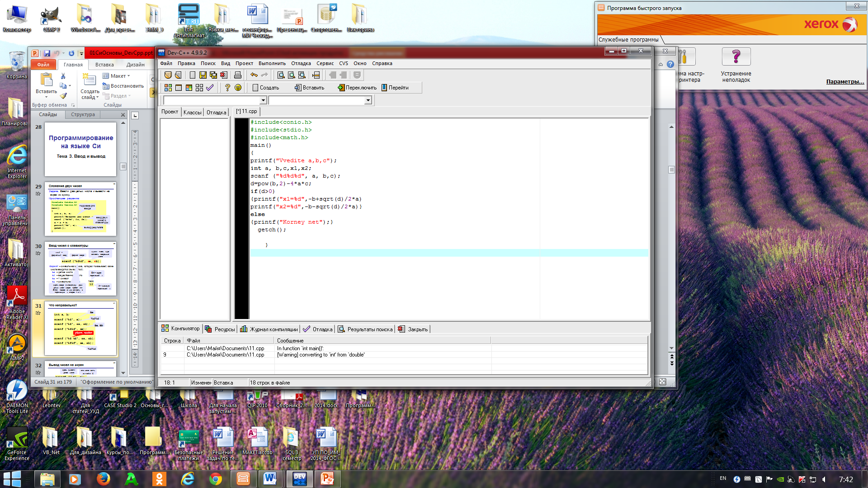Click the '18 строк в файле' status text
Image resolution: width=868 pixels, height=488 pixels.
[x=270, y=383]
